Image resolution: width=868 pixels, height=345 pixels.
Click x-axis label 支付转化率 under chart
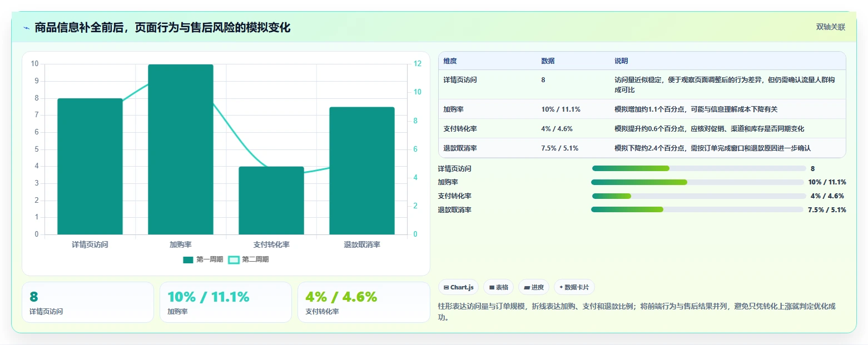coord(271,244)
